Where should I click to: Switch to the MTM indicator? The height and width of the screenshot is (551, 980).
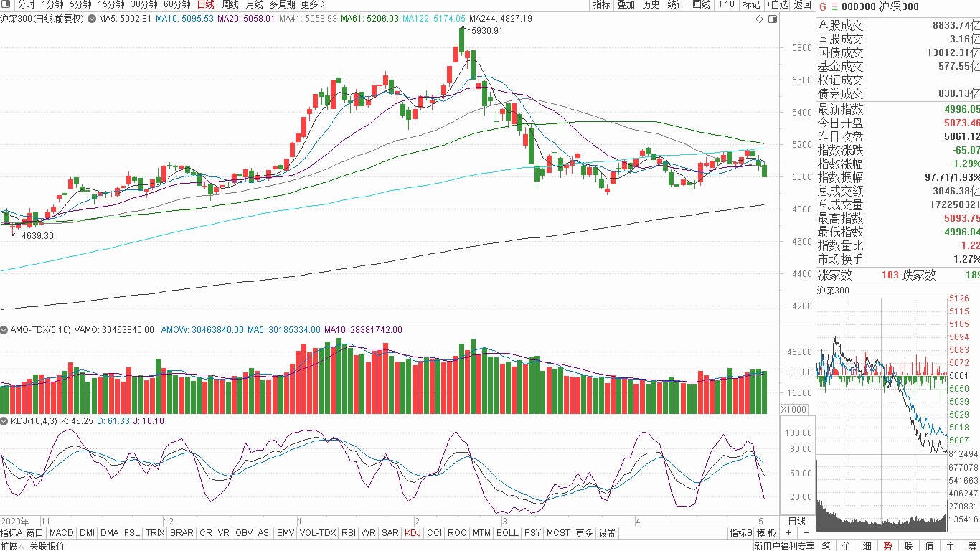tap(481, 533)
